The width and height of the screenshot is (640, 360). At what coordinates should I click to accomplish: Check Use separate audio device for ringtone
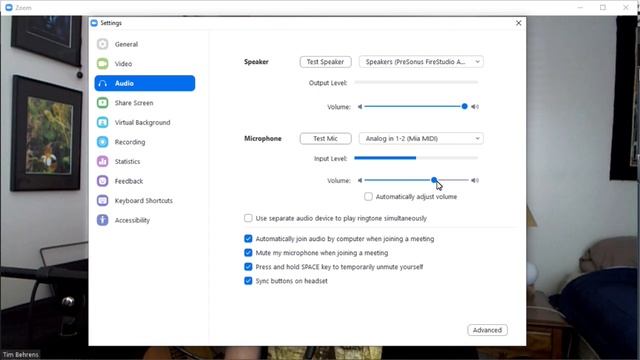click(x=248, y=218)
